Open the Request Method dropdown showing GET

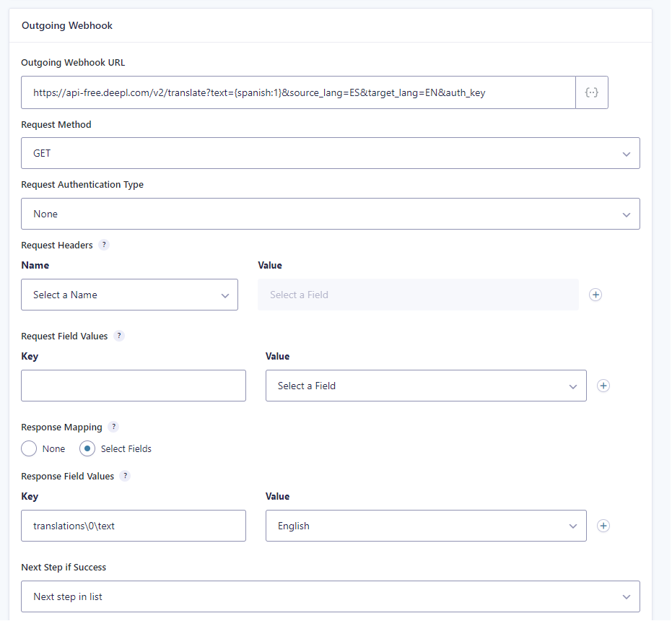point(330,153)
